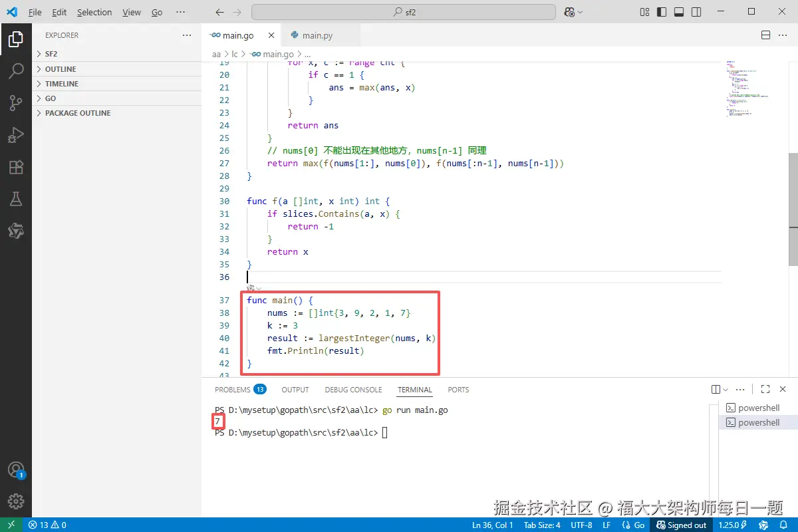Go forward with the right arrow

click(x=239, y=12)
